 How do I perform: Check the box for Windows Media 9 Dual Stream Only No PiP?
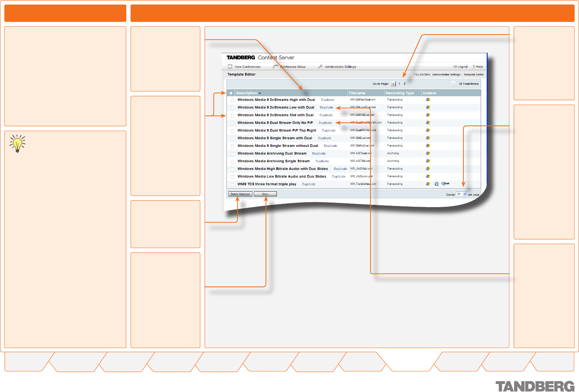(x=232, y=123)
